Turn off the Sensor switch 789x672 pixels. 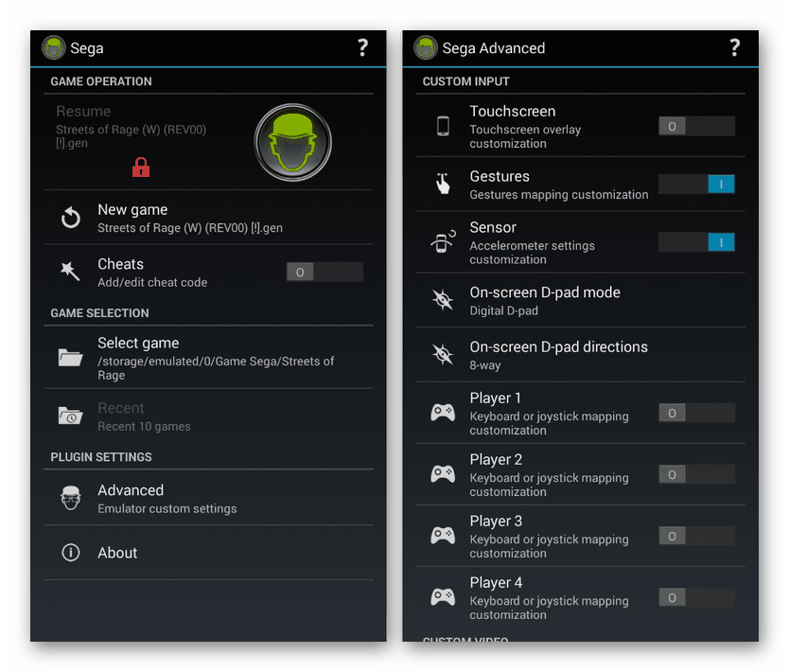click(x=697, y=241)
